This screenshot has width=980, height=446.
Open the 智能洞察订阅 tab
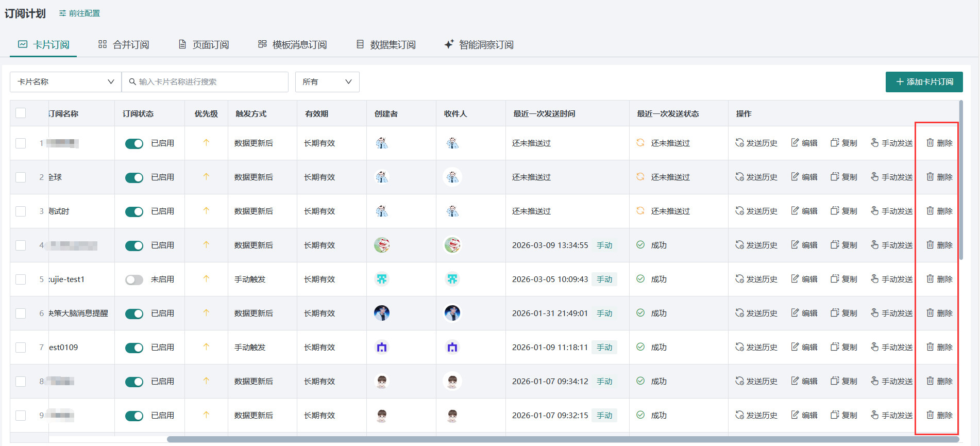pos(479,45)
